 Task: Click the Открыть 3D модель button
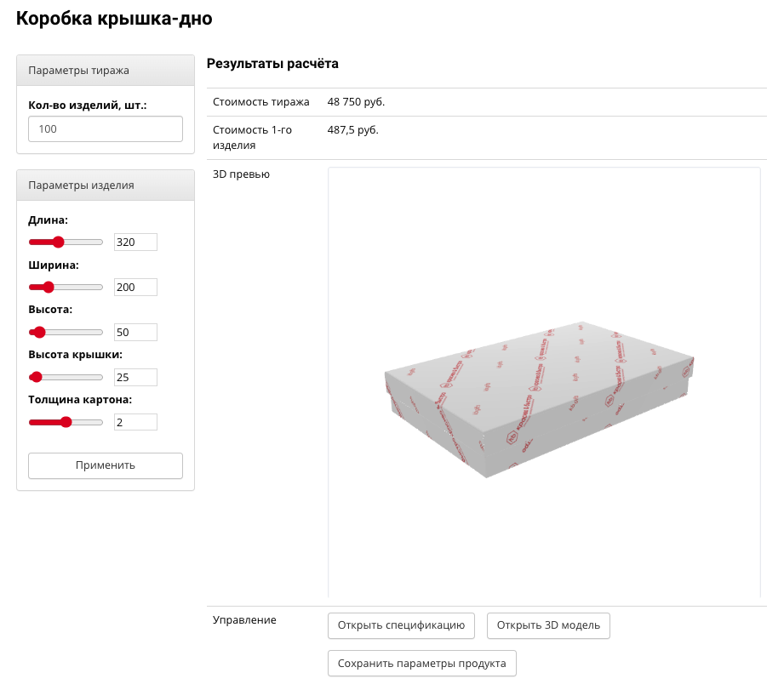[x=548, y=625]
